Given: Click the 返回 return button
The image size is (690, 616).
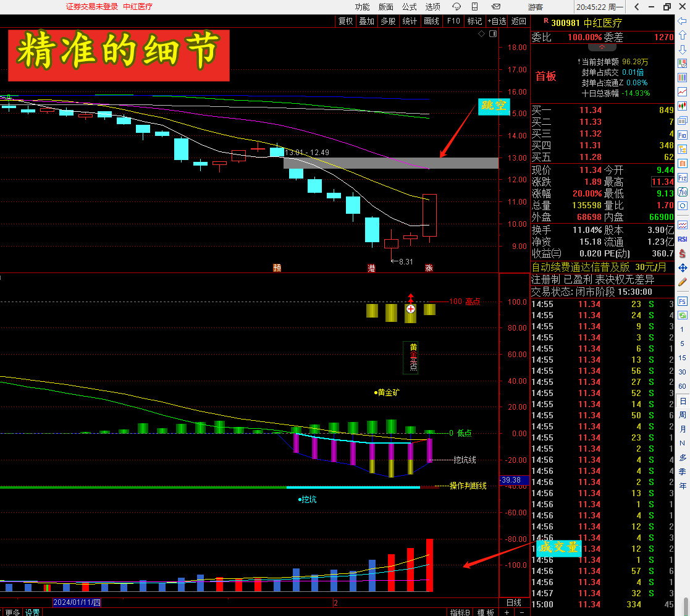Looking at the screenshot, I should click(x=518, y=21).
